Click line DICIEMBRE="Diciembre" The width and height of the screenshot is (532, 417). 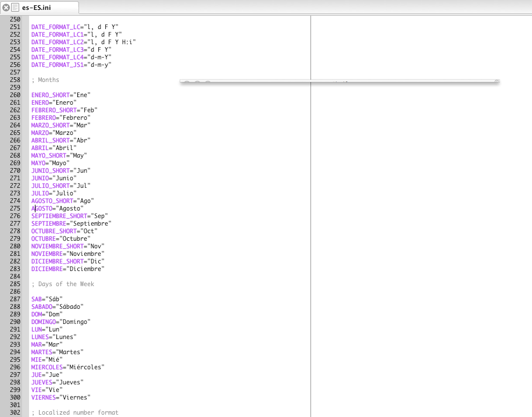(x=68, y=269)
